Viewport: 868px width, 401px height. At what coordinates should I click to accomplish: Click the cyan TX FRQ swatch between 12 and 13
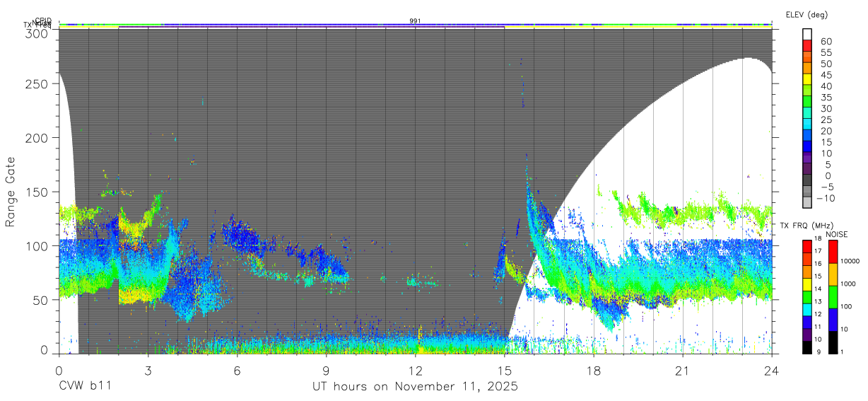coord(807,309)
